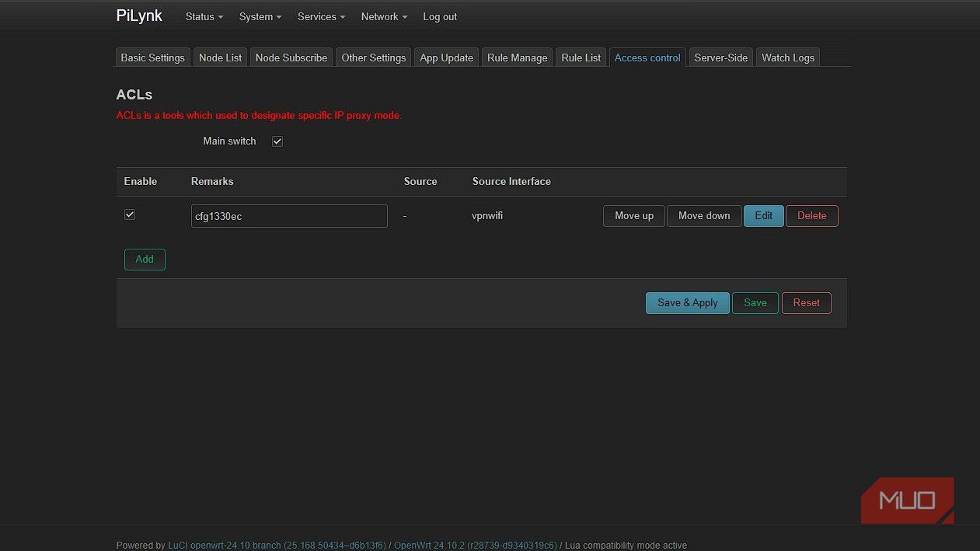The width and height of the screenshot is (980, 551).
Task: Edit the cfg1330ec ACL rule
Action: (764, 216)
